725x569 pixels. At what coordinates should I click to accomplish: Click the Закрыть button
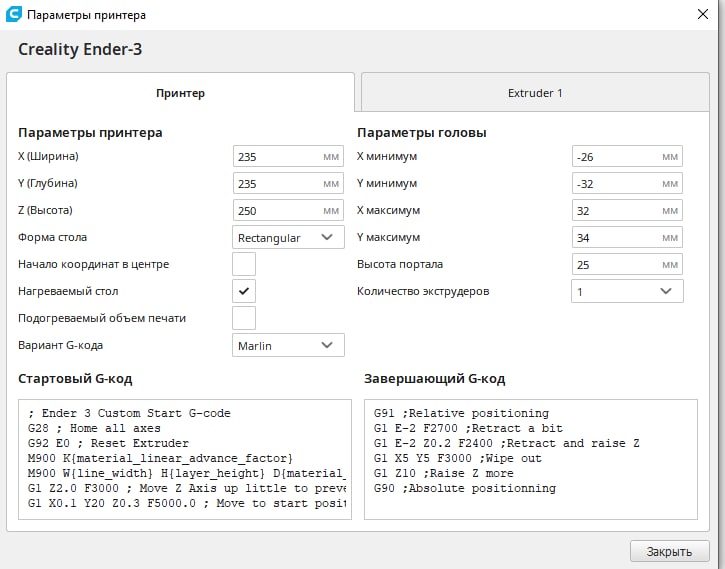[x=669, y=551]
